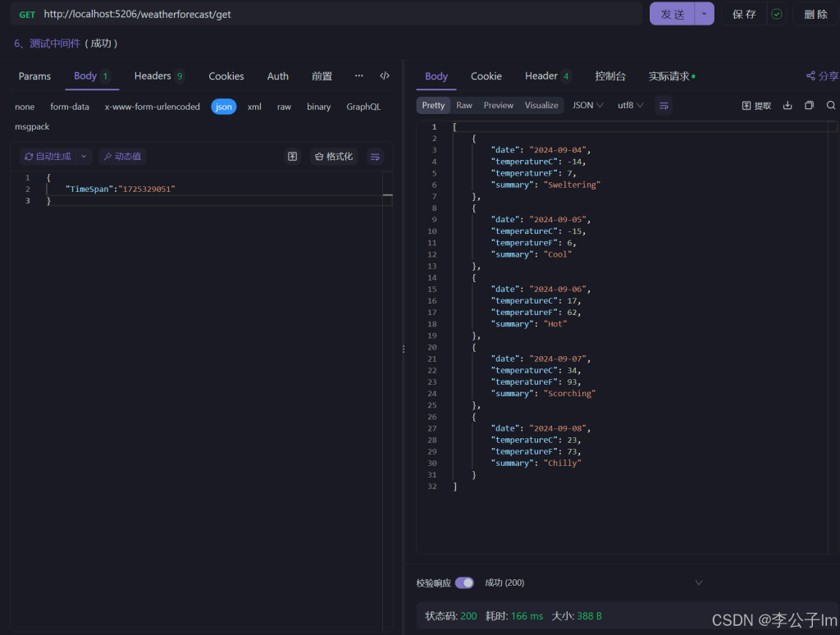The width and height of the screenshot is (840, 635).
Task: Open the 控制台 console tab
Action: click(610, 75)
